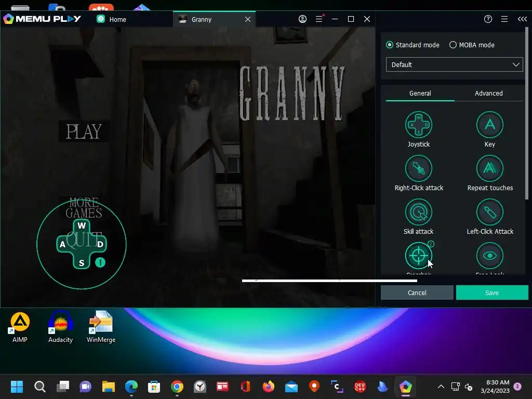Screen dimensions: 532x399
Task: Show hidden system tray icons
Action: click(441, 387)
